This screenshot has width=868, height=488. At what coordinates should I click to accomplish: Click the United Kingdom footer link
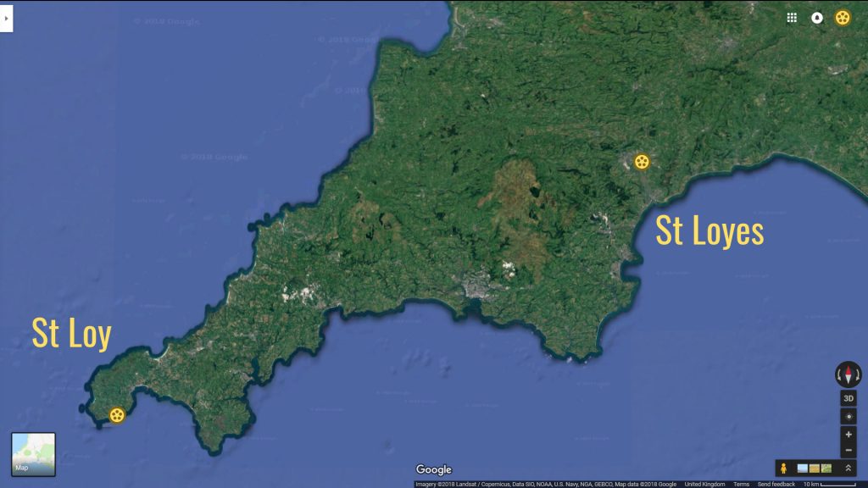(704, 484)
